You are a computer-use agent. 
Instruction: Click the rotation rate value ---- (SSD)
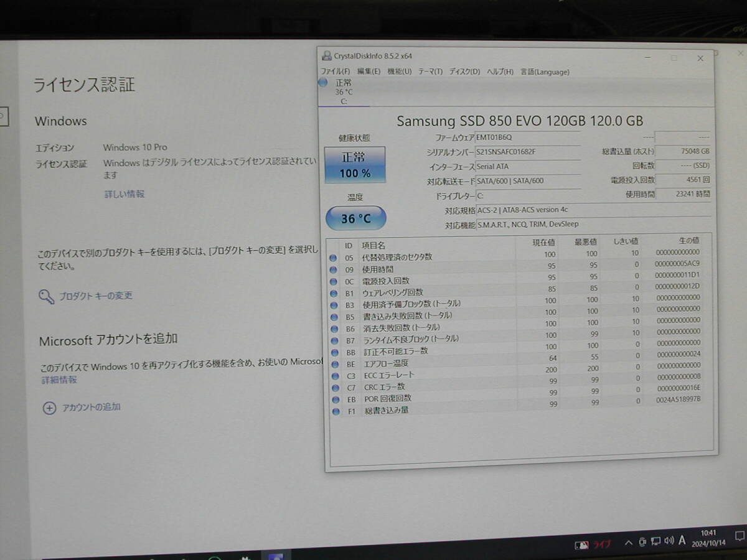tap(683, 166)
